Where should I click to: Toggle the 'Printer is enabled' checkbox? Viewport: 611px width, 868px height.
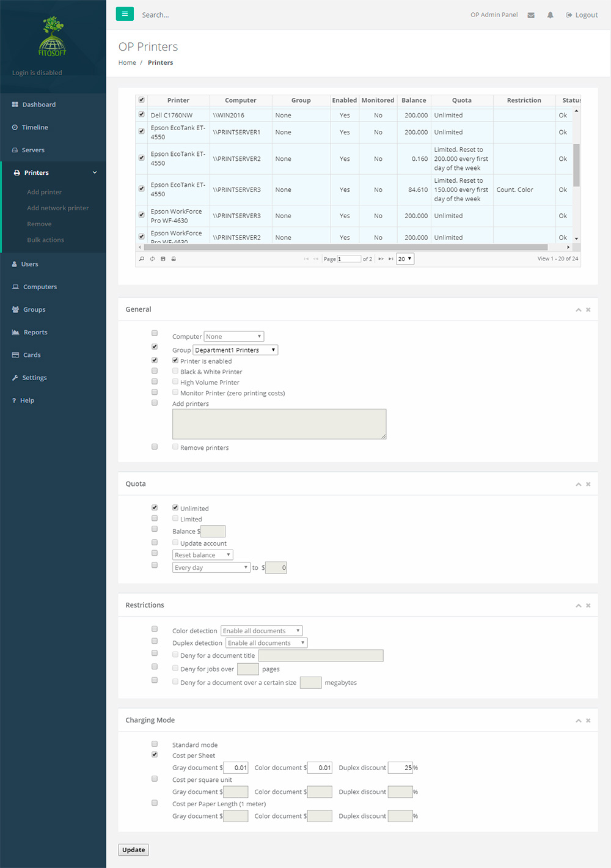pos(175,361)
